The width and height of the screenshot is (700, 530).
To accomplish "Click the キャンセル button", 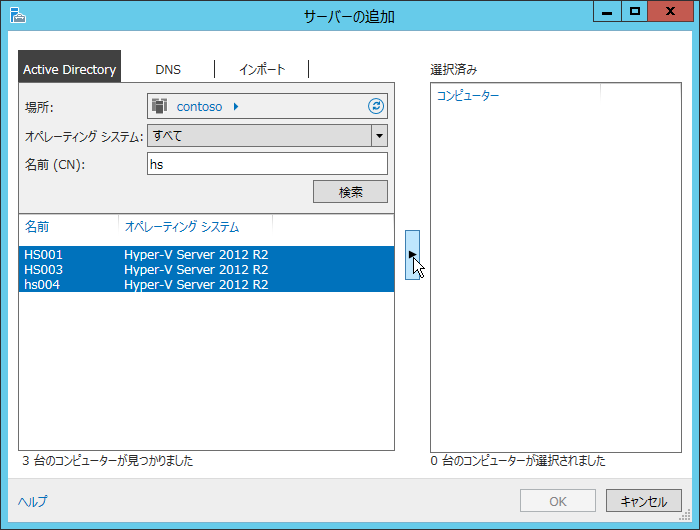I will coord(644,501).
